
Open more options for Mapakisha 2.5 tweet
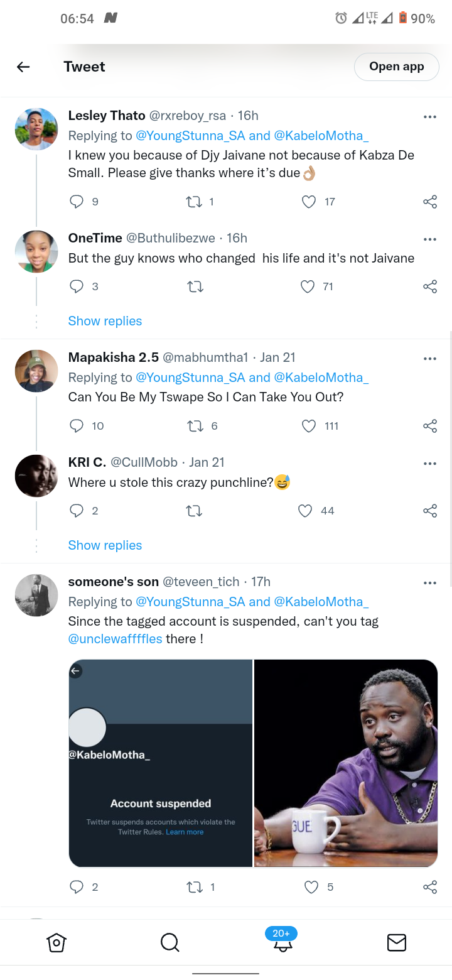pyautogui.click(x=430, y=359)
